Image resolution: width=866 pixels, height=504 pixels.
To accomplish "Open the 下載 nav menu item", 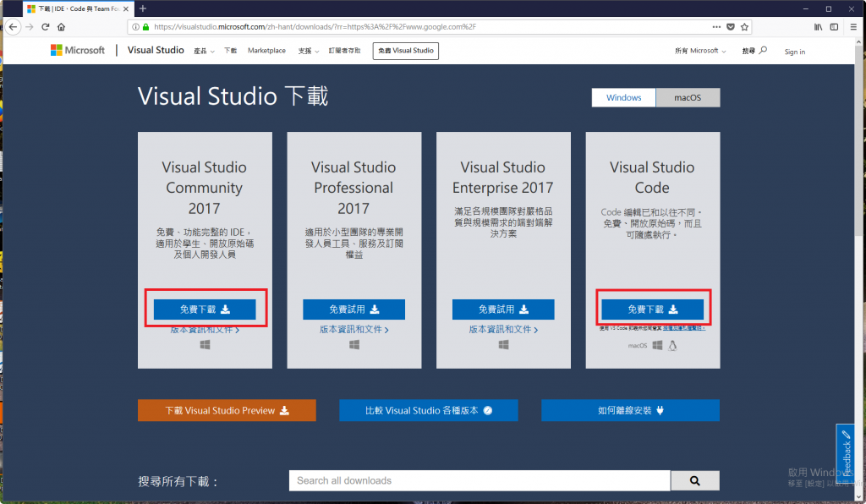I will (x=230, y=50).
